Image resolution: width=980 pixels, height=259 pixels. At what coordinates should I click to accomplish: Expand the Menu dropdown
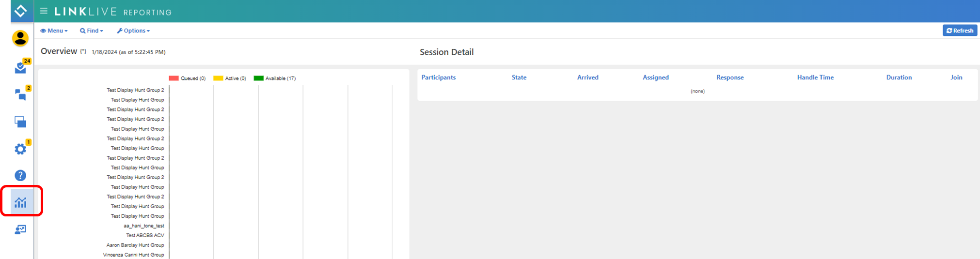coord(54,30)
